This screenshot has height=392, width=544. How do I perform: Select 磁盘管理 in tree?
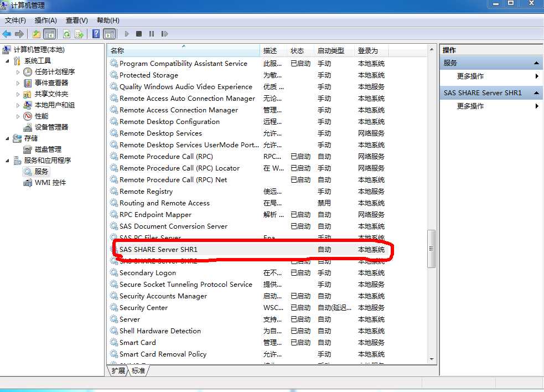point(48,149)
